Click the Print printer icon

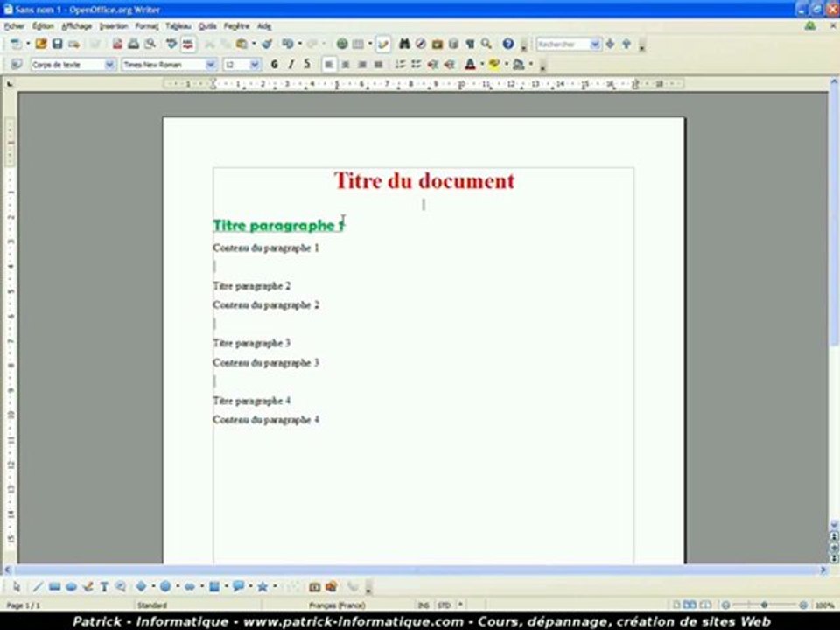[133, 44]
